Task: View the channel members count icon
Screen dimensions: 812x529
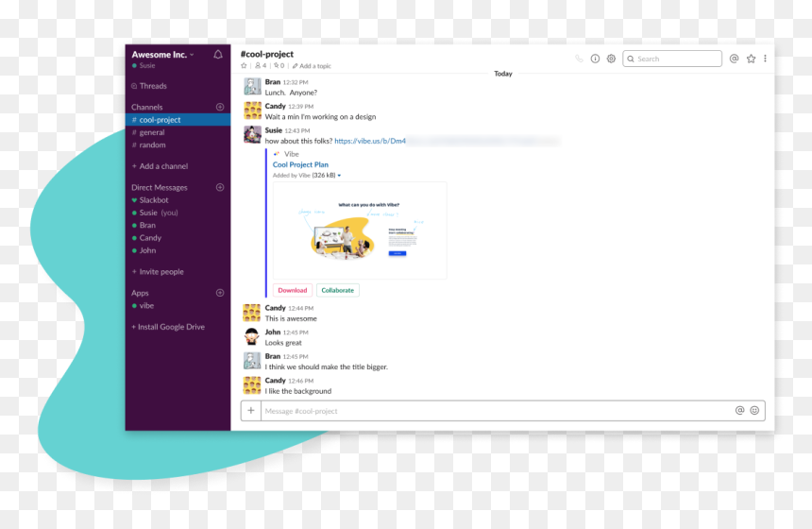Action: [261, 66]
